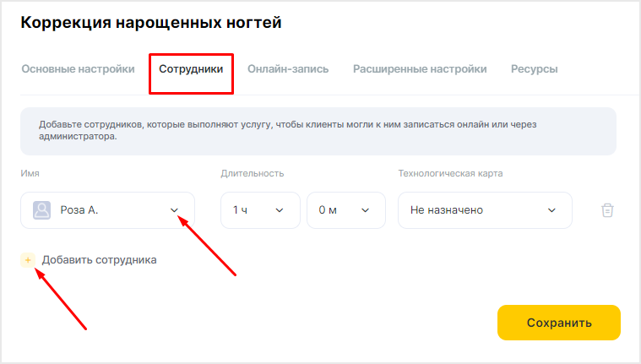Open the hours duration dropdown

coord(260,210)
